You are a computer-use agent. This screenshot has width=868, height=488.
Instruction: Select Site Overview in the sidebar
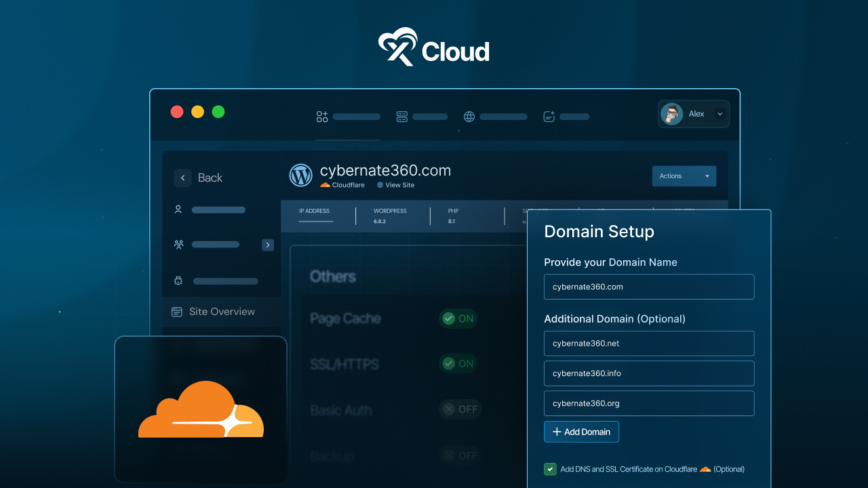point(221,312)
